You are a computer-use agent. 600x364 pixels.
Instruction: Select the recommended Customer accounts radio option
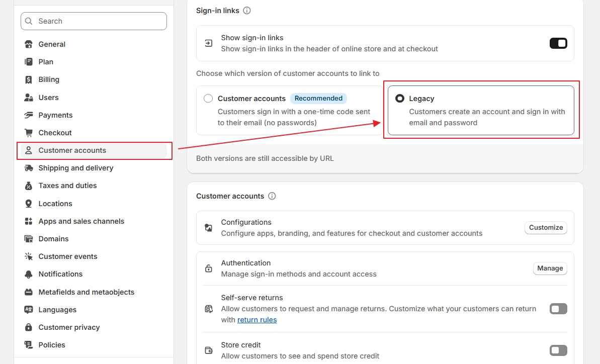(x=208, y=99)
